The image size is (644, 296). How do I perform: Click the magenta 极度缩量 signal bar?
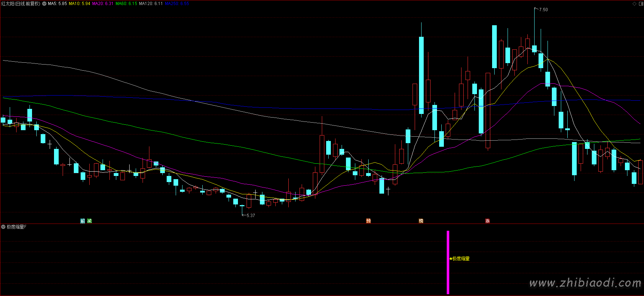coord(448,262)
